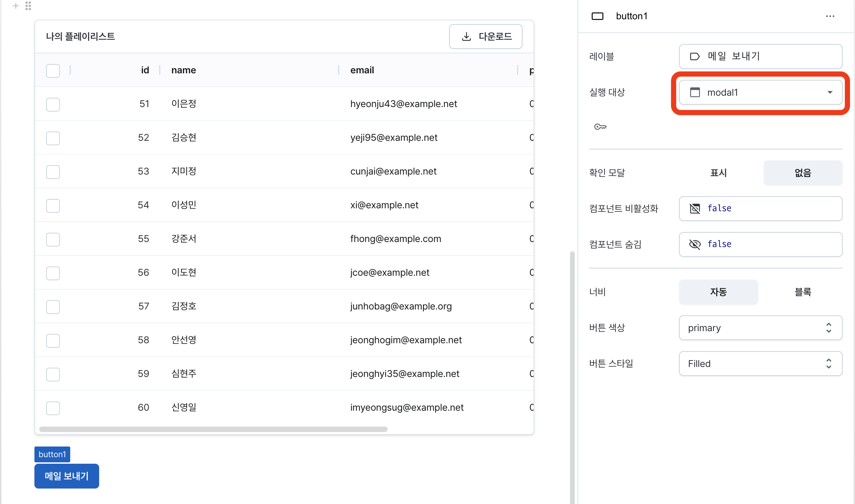855x504 pixels.
Task: Click the id cell 58
Action: [144, 340]
